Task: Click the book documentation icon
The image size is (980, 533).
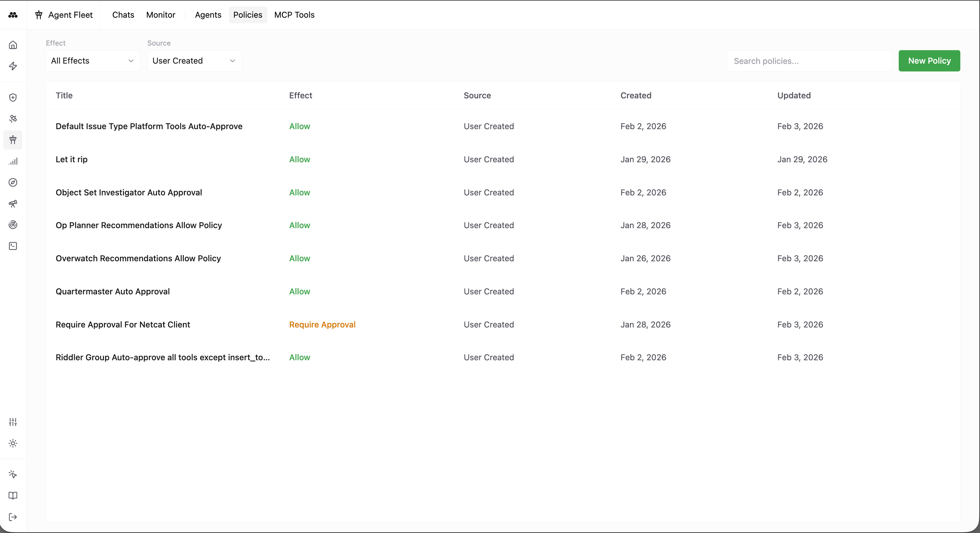Action: click(13, 496)
